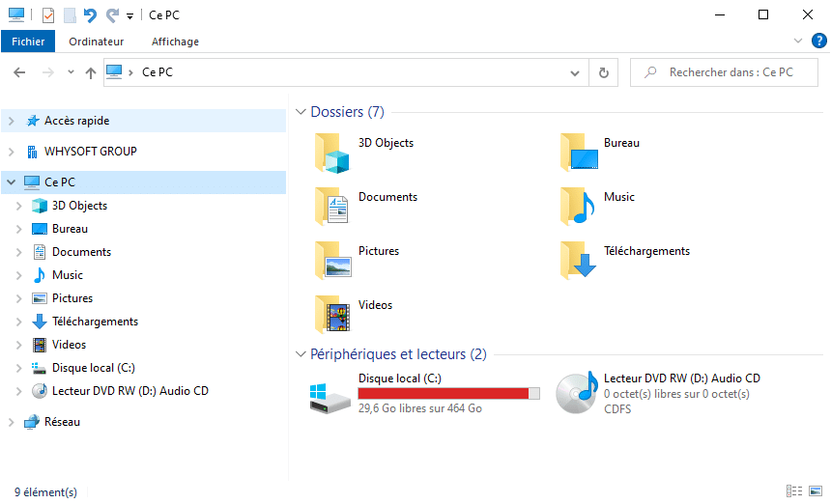Click the Bureau icon in sidebar tree
The height and width of the screenshot is (504, 831).
[x=40, y=229]
